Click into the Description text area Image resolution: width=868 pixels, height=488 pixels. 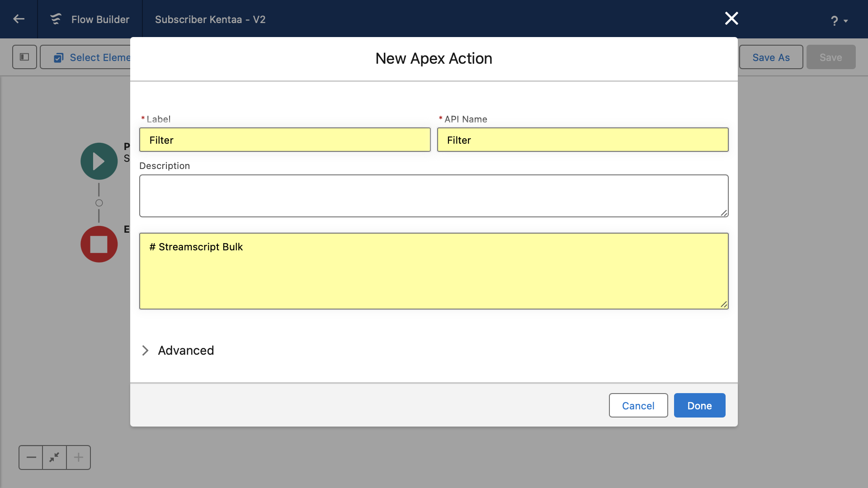(x=434, y=196)
